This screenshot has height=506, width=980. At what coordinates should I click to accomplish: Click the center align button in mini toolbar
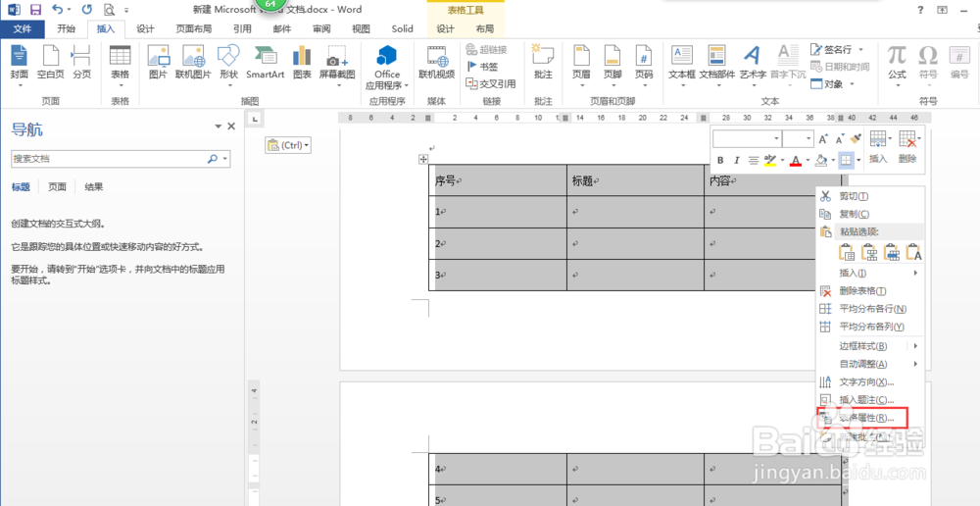[x=753, y=161]
